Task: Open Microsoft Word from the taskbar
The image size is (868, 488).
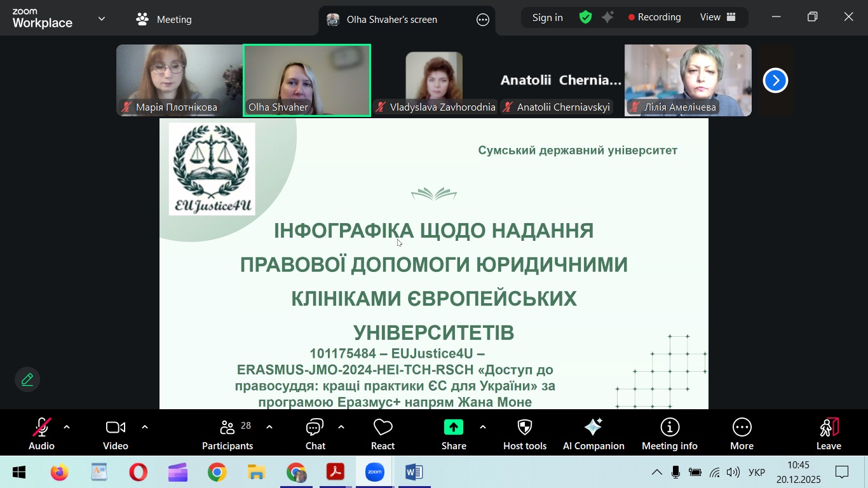Action: pyautogui.click(x=414, y=473)
